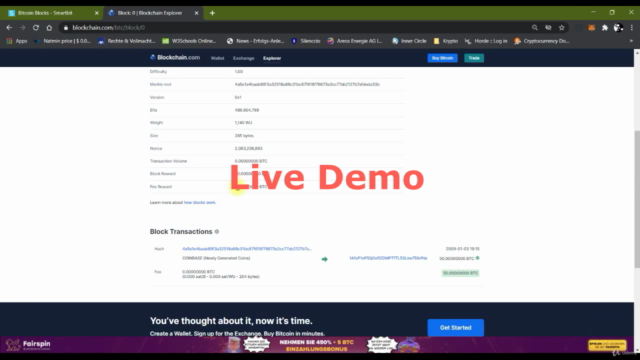The height and width of the screenshot is (360, 640).
Task: Open the Areos Energie AG bookmark
Action: (355, 41)
